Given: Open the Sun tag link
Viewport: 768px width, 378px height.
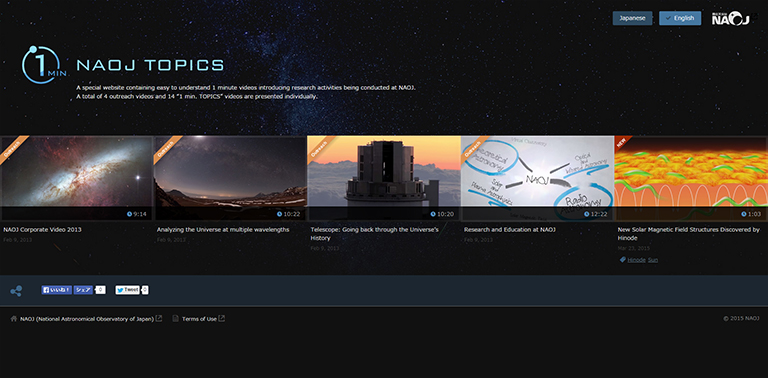Looking at the screenshot, I should click(x=653, y=260).
